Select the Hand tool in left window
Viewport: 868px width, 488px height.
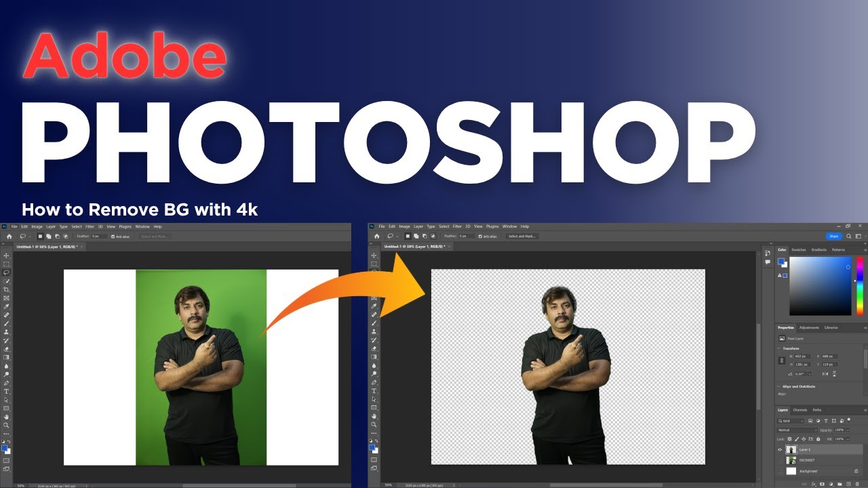coord(6,417)
